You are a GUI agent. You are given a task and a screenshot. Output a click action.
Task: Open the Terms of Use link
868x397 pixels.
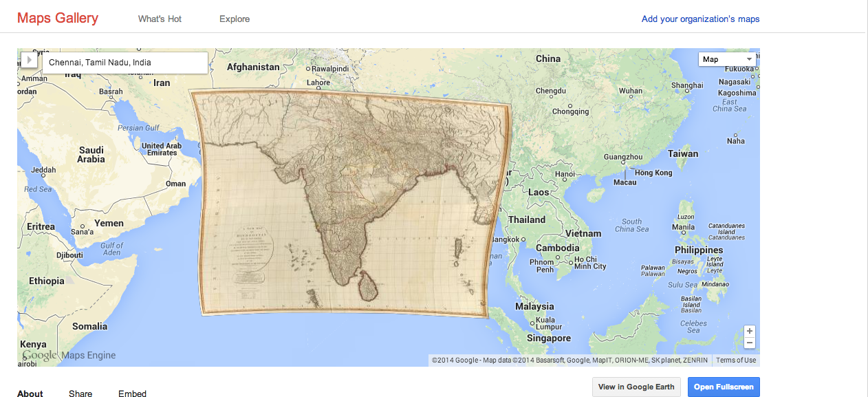pyautogui.click(x=735, y=361)
